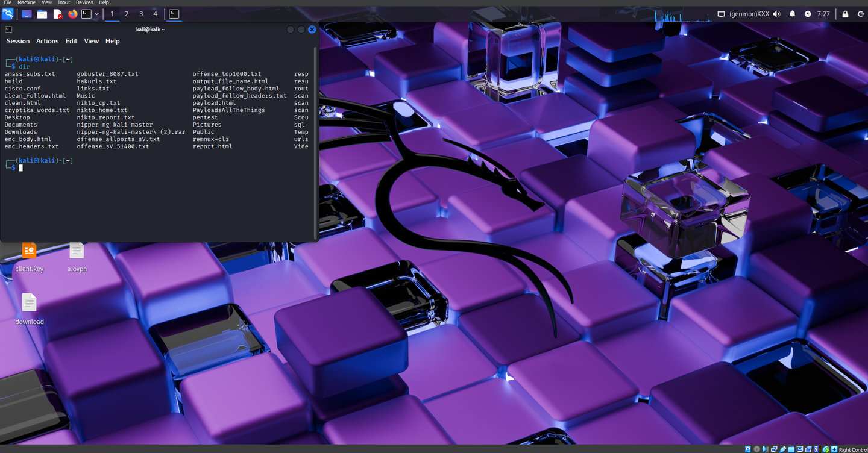Viewport: 868px width, 453px height.
Task: Open the text editor launcher
Action: click(x=57, y=14)
